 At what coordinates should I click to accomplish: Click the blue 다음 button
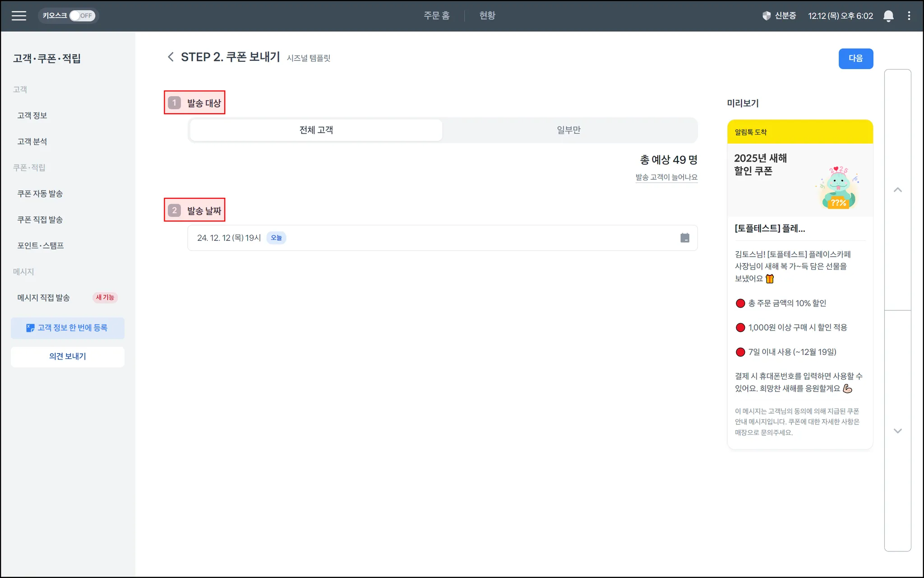coord(855,59)
